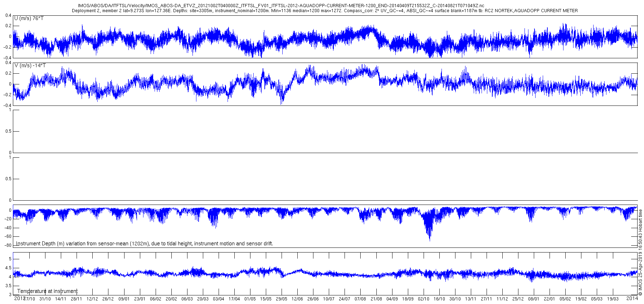644x304 pixels.
Task: Click the 07/08 date tick label
Action: click(360, 299)
